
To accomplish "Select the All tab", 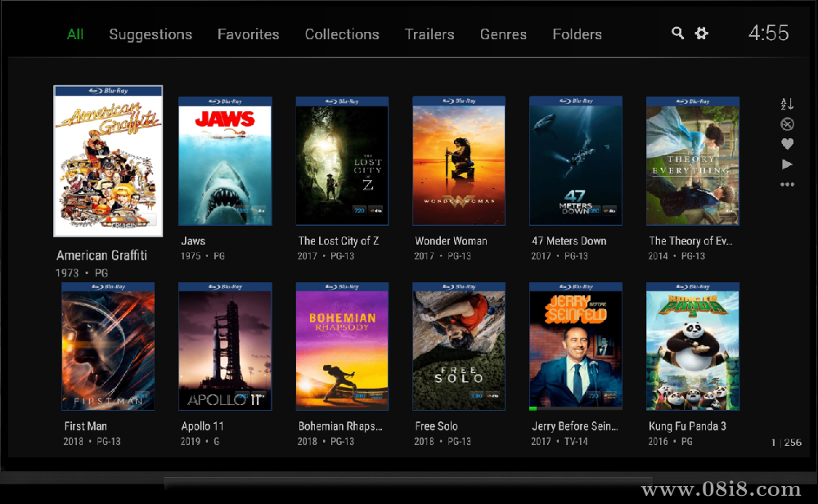I will (x=75, y=34).
